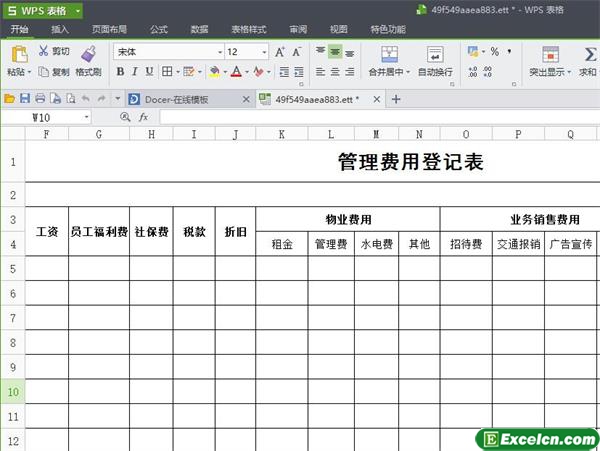Viewport: 600px width, 451px height.
Task: Click the Cut (剪切) scissors icon
Action: click(44, 51)
